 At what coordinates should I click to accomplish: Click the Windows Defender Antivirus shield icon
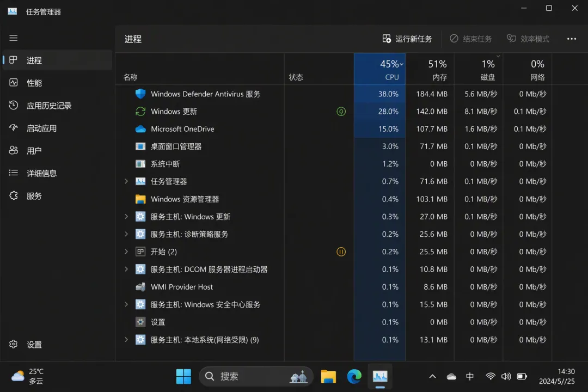pyautogui.click(x=140, y=94)
